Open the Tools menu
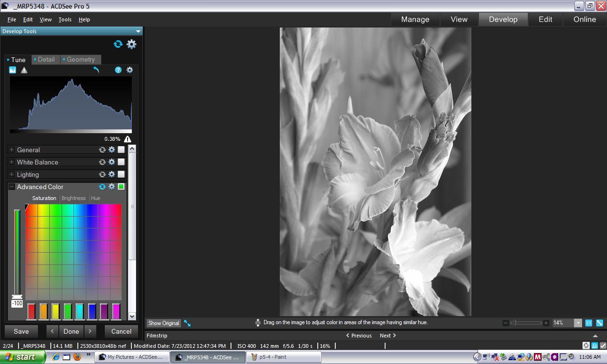 [65, 19]
